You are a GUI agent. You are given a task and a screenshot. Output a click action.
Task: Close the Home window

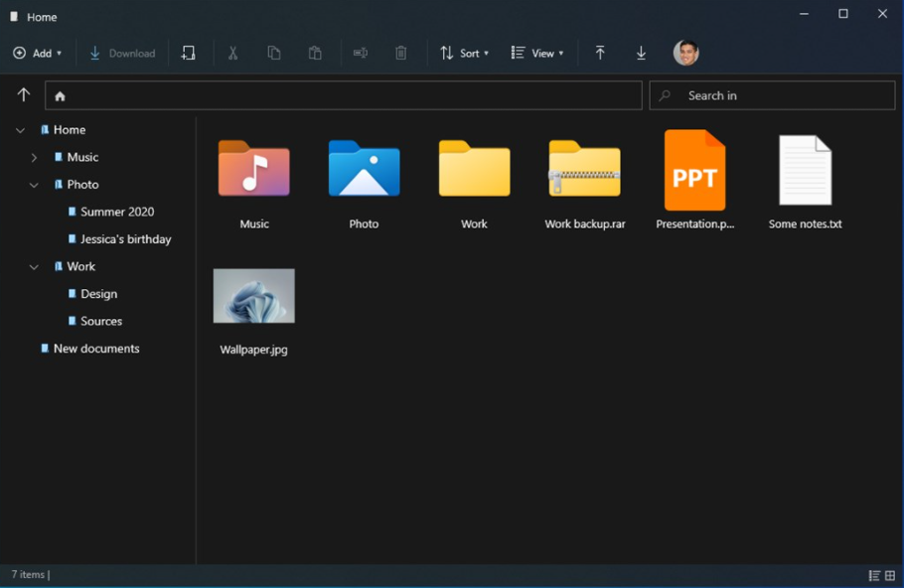[x=882, y=14]
